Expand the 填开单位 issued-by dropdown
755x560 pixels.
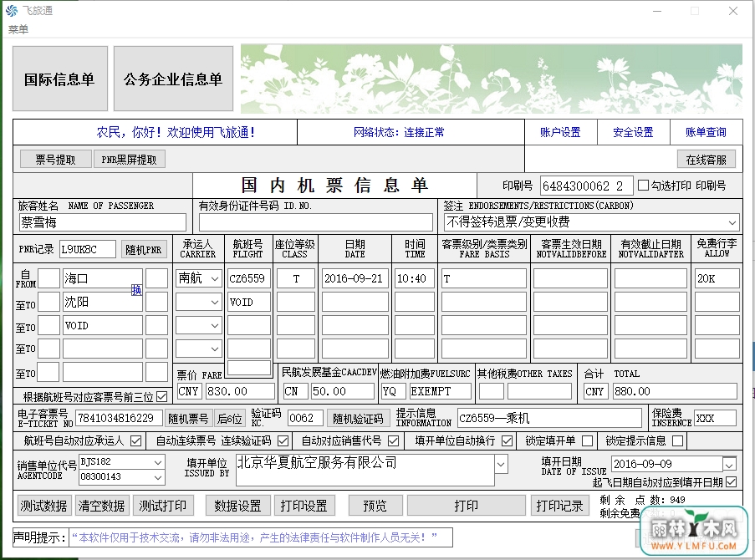point(502,465)
